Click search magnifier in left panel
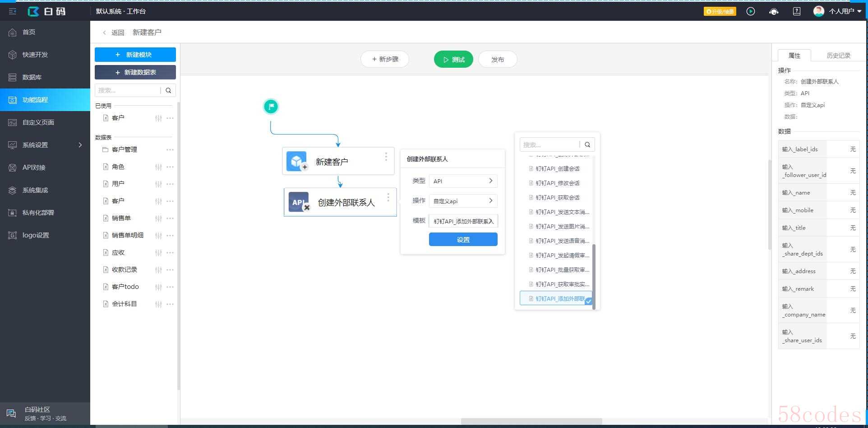 point(168,90)
